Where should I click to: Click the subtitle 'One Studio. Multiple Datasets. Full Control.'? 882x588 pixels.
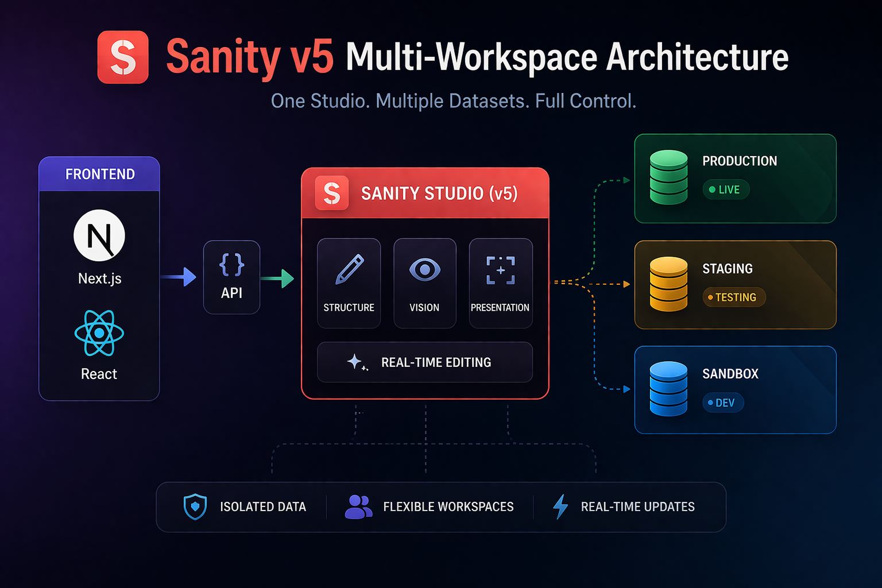pos(454,101)
